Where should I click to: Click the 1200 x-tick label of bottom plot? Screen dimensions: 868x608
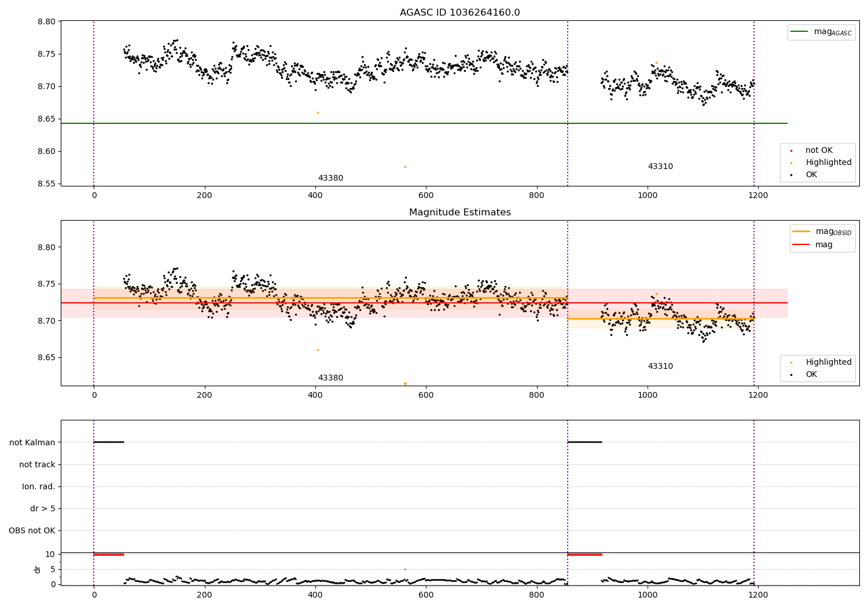click(x=758, y=595)
